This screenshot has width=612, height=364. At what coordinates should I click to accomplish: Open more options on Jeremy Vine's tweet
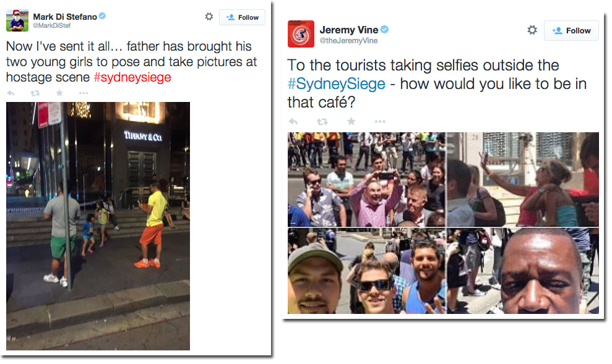380,122
